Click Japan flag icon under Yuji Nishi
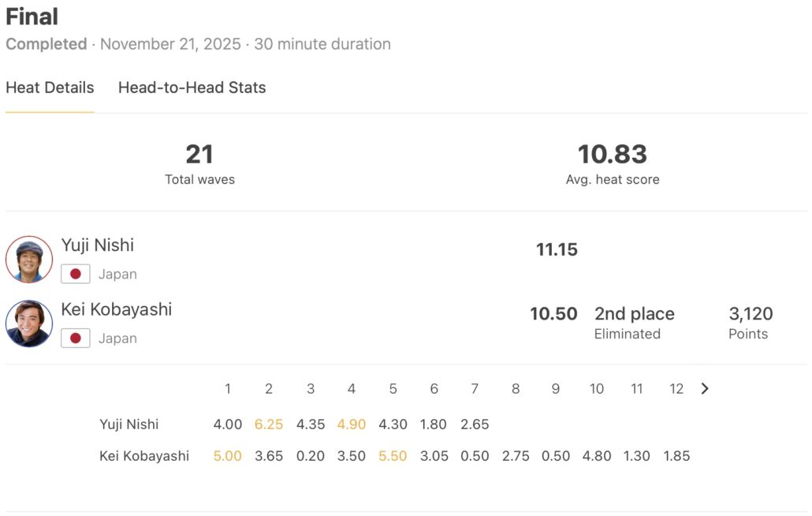812x516 pixels. [x=76, y=275]
